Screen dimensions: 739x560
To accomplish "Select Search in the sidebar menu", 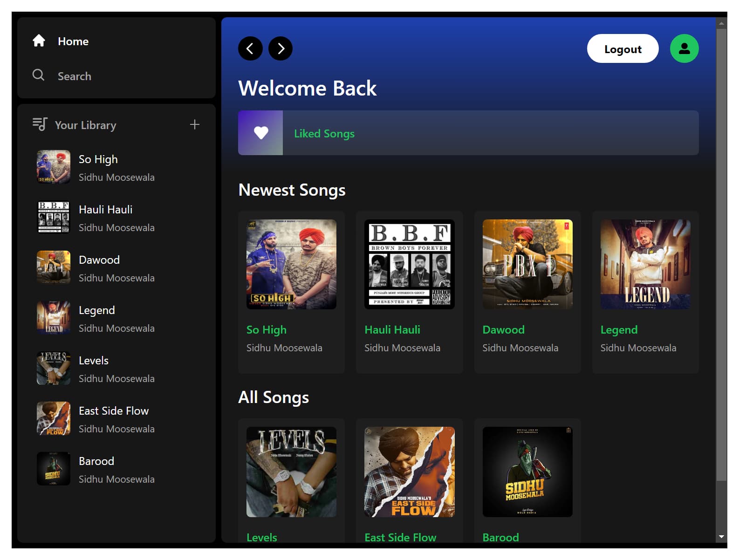I will point(75,76).
